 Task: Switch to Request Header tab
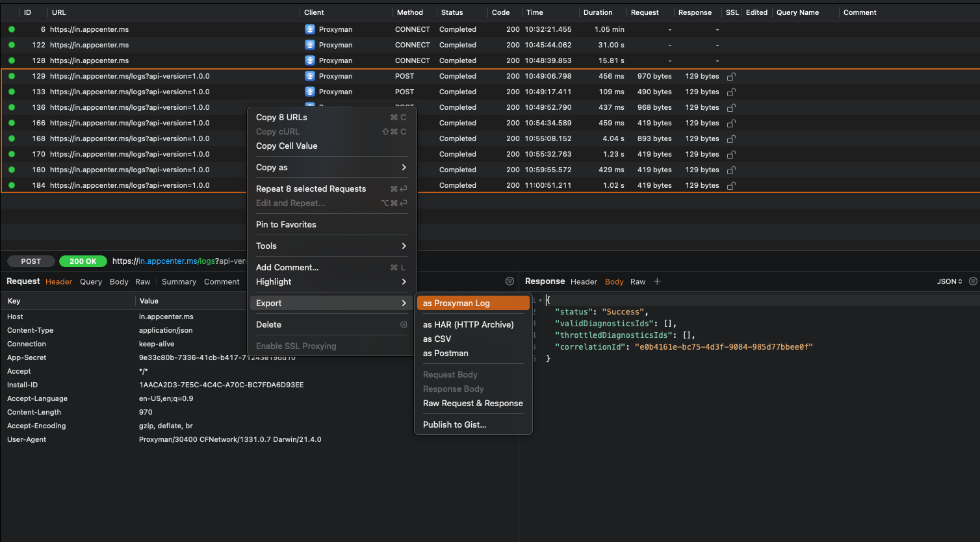pos(58,281)
